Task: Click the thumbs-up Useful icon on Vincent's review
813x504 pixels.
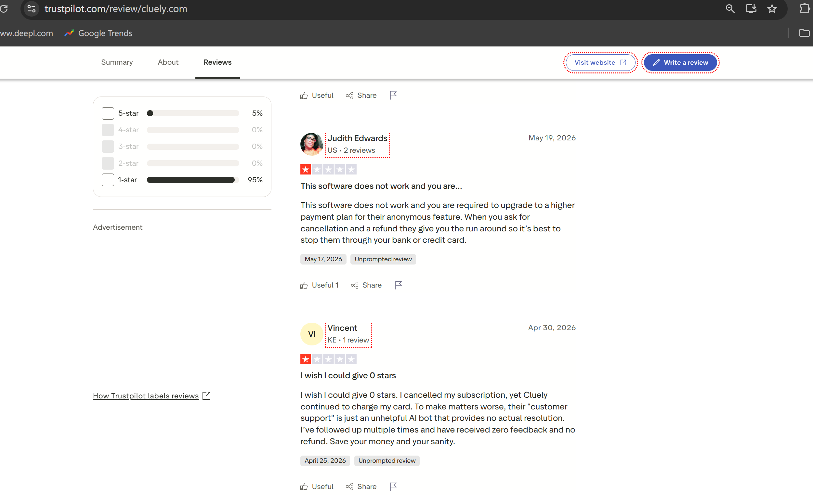Action: 304,487
